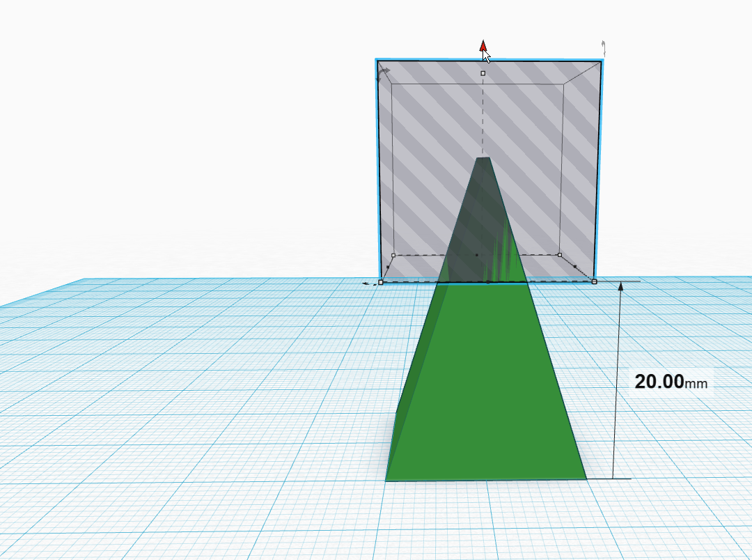Click the front-right white corner handle
The width and height of the screenshot is (752, 560).
point(595,281)
